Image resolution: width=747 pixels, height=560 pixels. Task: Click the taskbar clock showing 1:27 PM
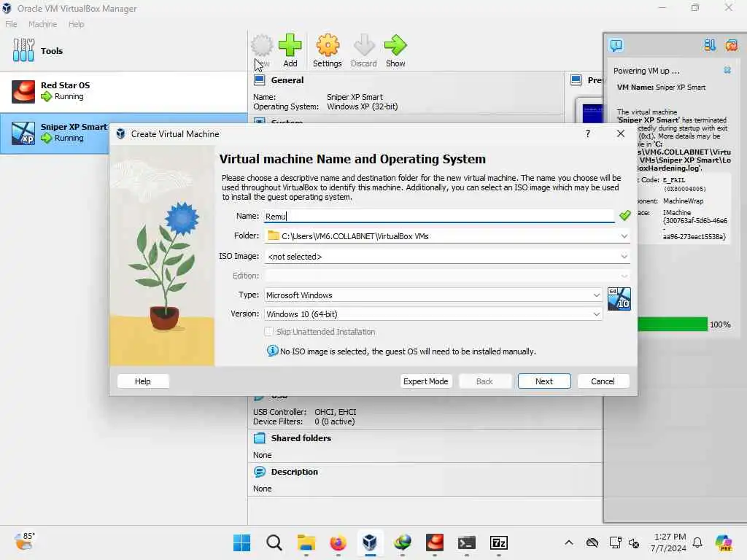pyautogui.click(x=669, y=542)
